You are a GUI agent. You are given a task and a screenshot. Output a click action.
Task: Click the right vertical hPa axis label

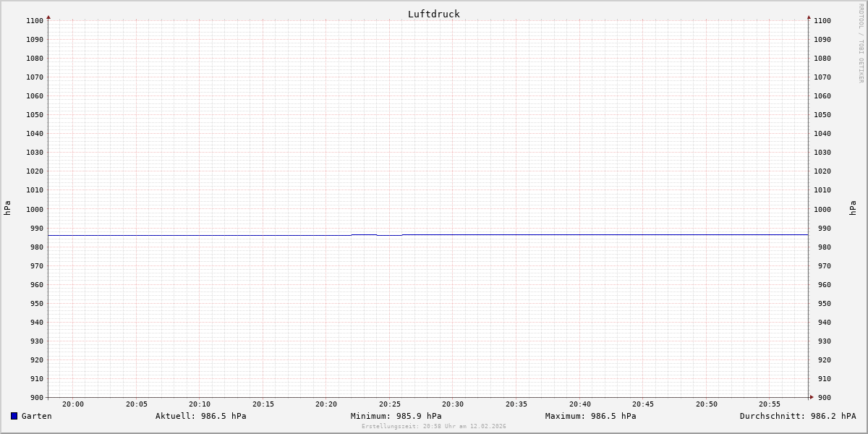coord(853,208)
